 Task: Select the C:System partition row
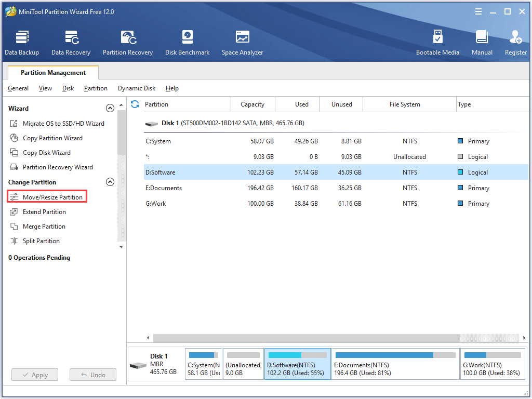coord(336,141)
